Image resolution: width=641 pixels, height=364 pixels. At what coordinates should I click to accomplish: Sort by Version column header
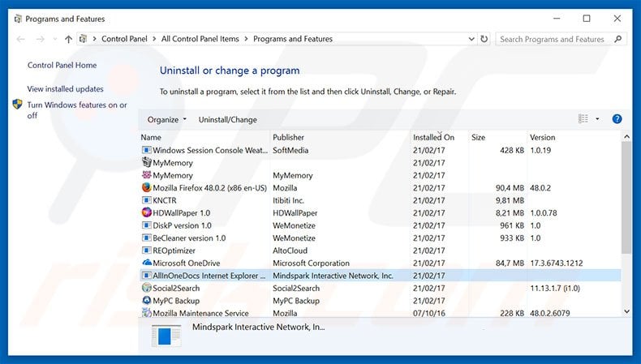coord(543,138)
